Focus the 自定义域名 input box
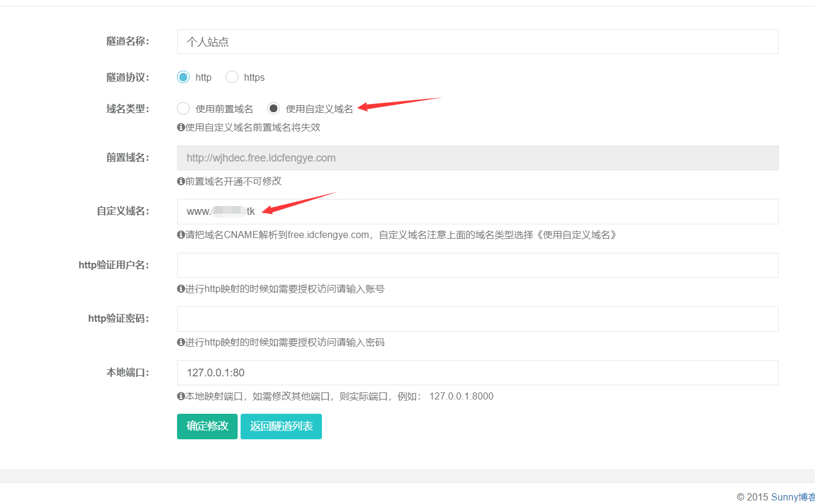Screen dimensions: 815x504 [x=477, y=211]
